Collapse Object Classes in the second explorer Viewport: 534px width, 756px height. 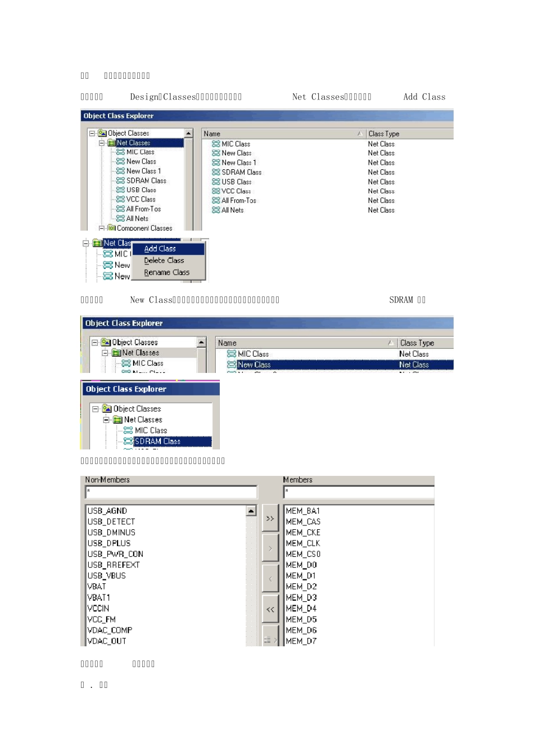[x=95, y=342]
